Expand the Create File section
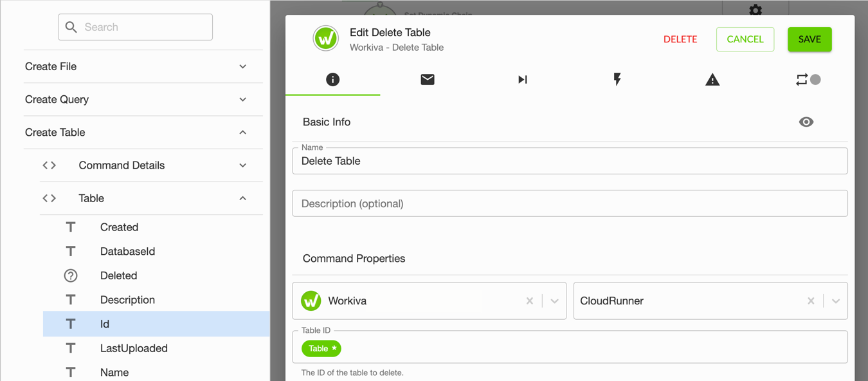Image resolution: width=868 pixels, height=381 pixels. coord(242,66)
